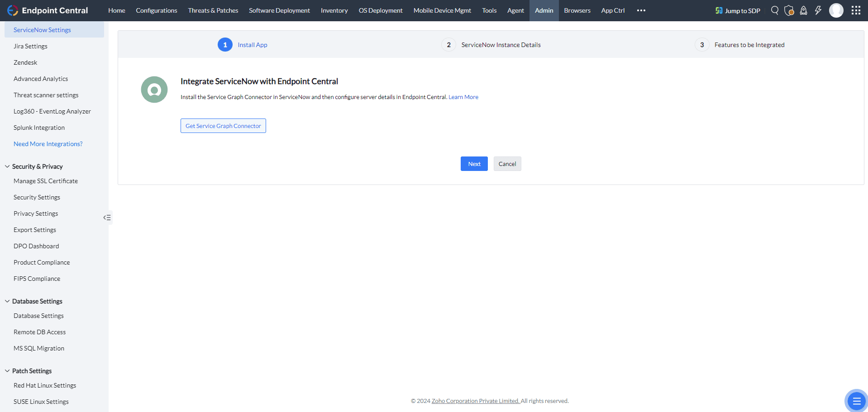Open global search via the magnifier icon

tap(775, 10)
